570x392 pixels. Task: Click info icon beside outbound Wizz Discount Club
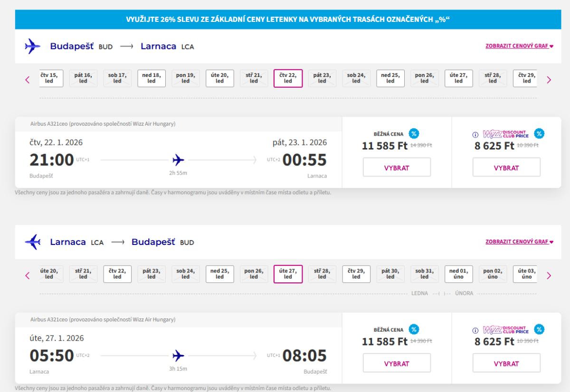(475, 135)
